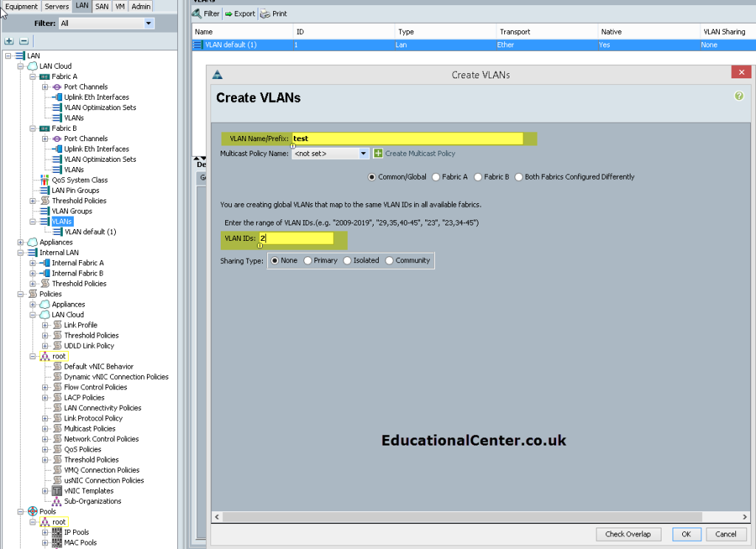Click the Check Overlap button

(628, 534)
